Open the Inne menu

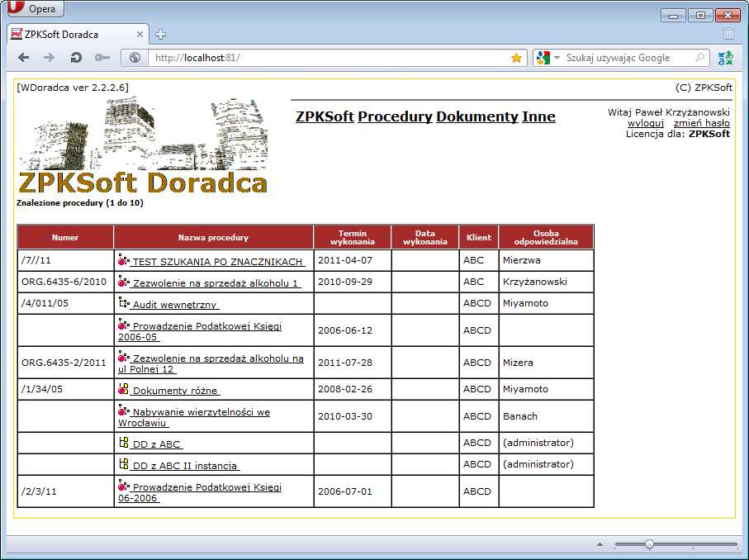pyautogui.click(x=538, y=116)
